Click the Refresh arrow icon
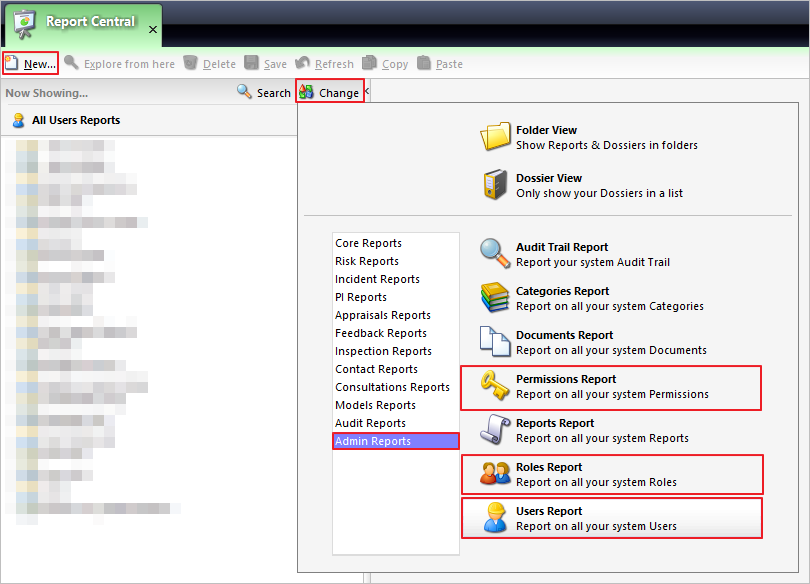This screenshot has height=584, width=810. [302, 63]
